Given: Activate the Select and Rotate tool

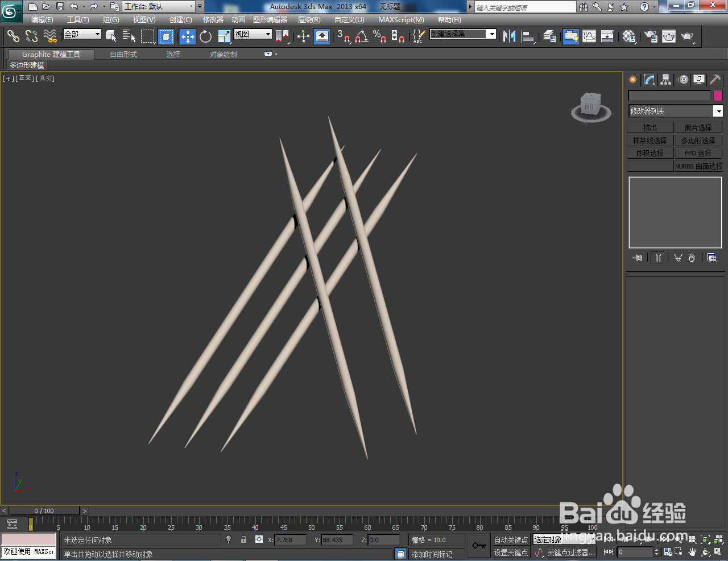Looking at the screenshot, I should 205,36.
